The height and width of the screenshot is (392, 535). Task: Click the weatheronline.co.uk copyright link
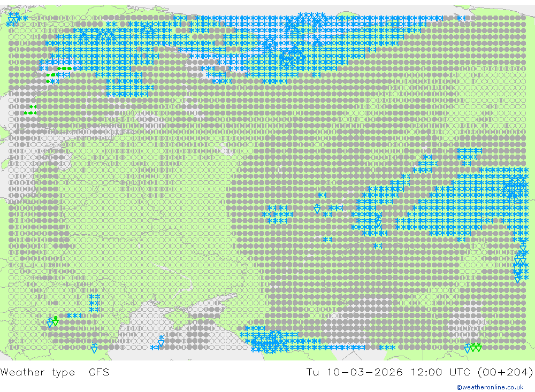(490, 387)
